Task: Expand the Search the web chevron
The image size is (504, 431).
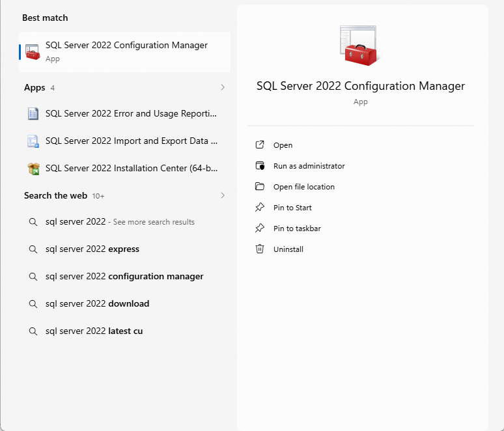Action: point(223,195)
